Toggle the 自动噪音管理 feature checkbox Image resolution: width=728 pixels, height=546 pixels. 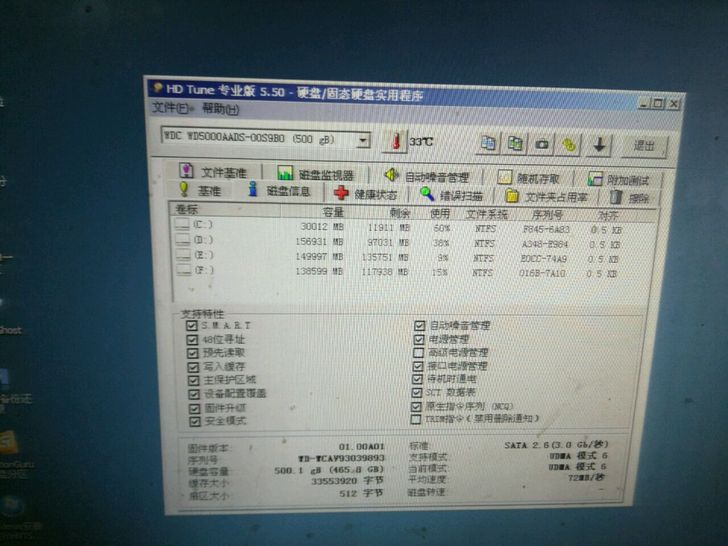click(419, 325)
